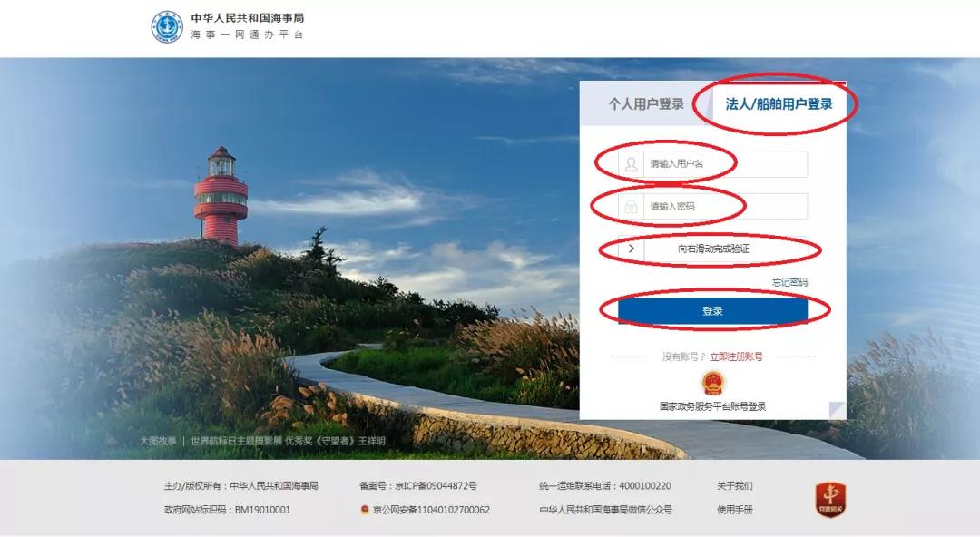Focus the 请输入用户名 input field
The image size is (980, 537).
click(x=712, y=164)
